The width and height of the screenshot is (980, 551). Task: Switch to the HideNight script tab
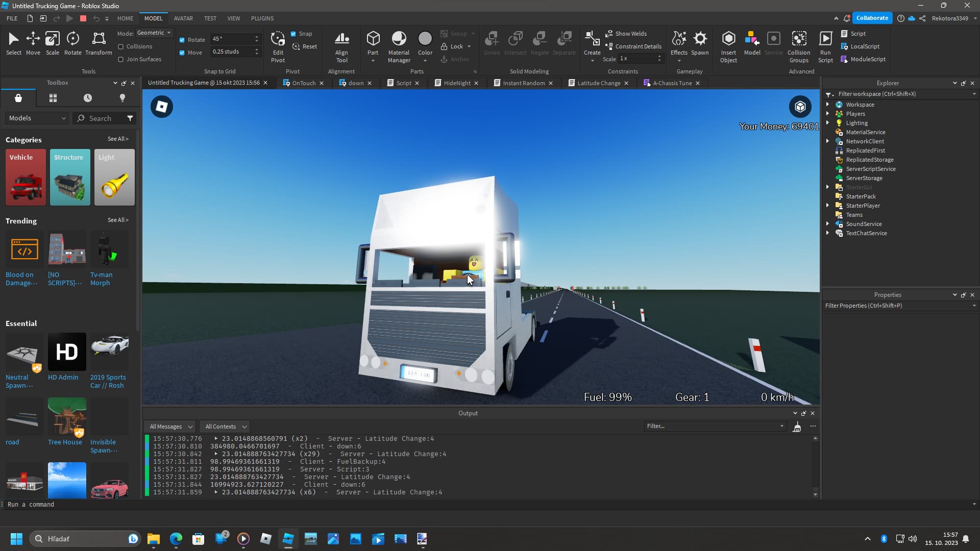[x=457, y=83]
